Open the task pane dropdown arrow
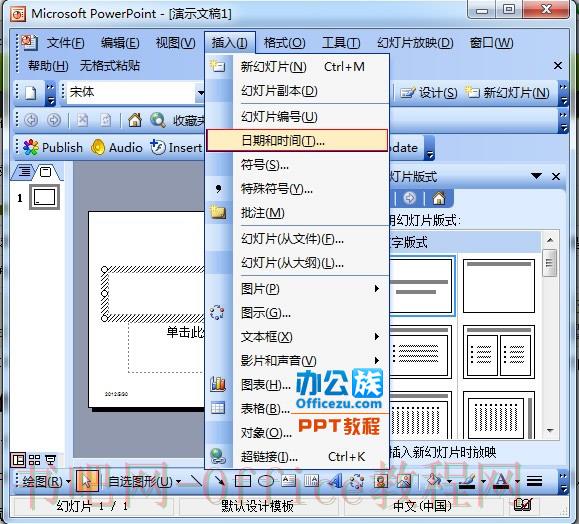The image size is (579, 524). coord(536,176)
